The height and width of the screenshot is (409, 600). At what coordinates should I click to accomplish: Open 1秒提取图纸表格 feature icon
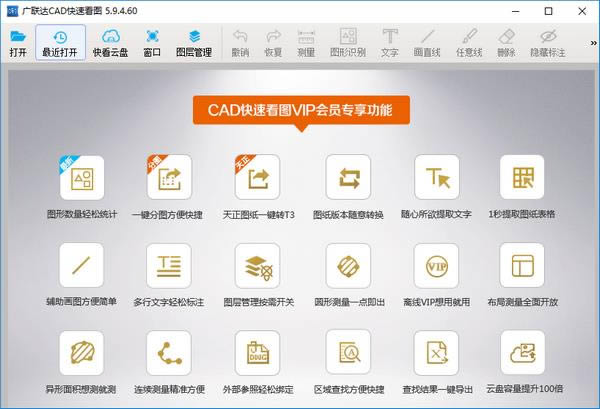click(522, 178)
